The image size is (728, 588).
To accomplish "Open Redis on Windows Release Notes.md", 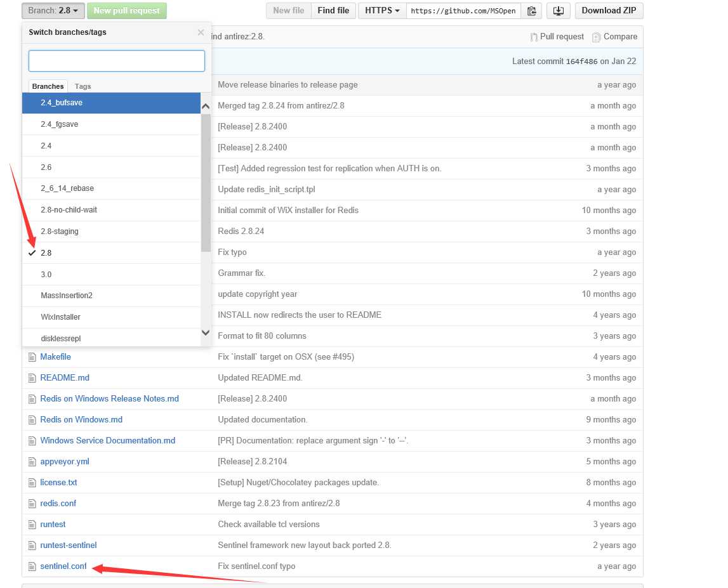I will click(109, 398).
